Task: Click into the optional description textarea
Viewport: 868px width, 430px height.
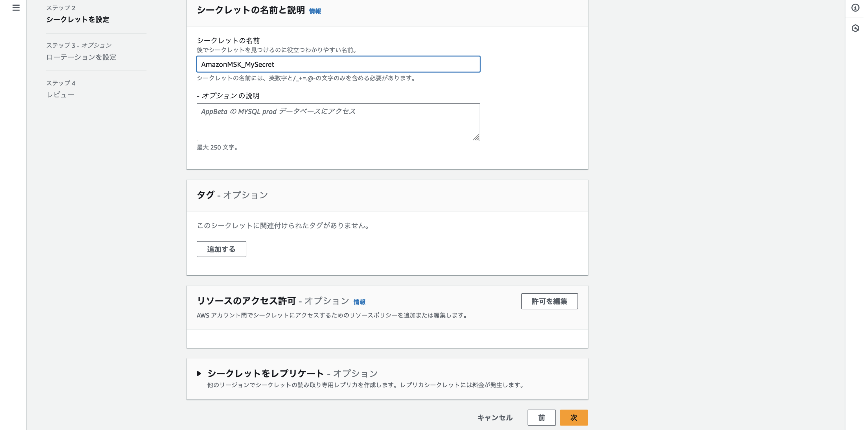Action: (x=338, y=122)
